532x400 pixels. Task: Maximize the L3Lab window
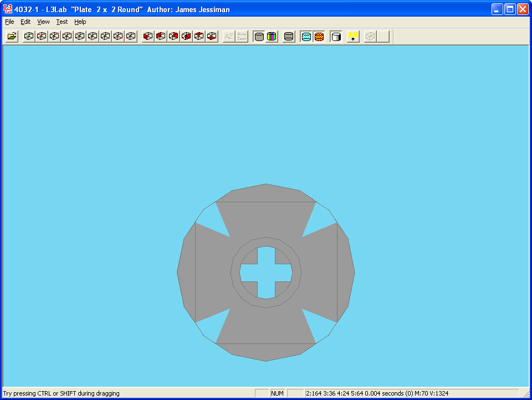pos(510,9)
